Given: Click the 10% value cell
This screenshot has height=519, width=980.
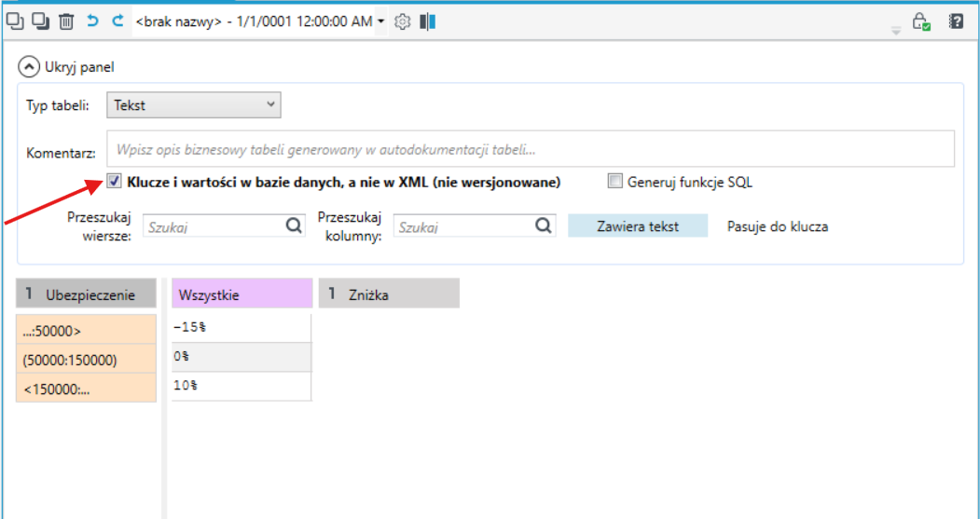Looking at the screenshot, I should point(242,386).
